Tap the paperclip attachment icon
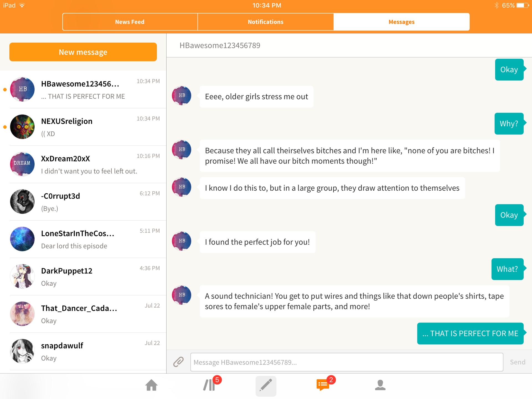 click(178, 362)
